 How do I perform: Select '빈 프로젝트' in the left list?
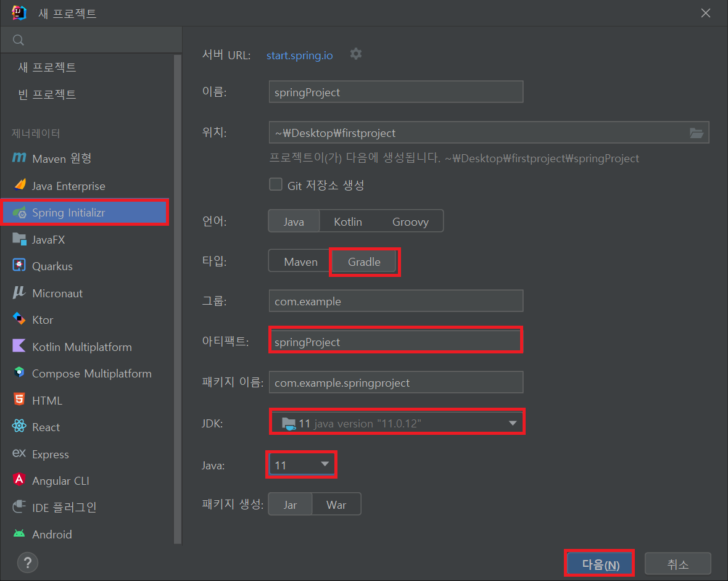pos(47,94)
